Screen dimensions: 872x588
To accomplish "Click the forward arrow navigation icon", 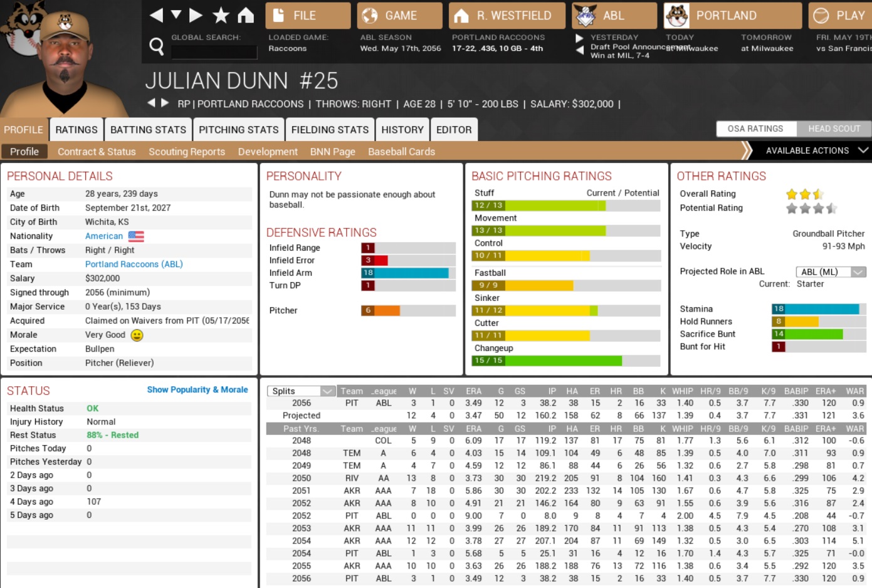I will click(196, 15).
